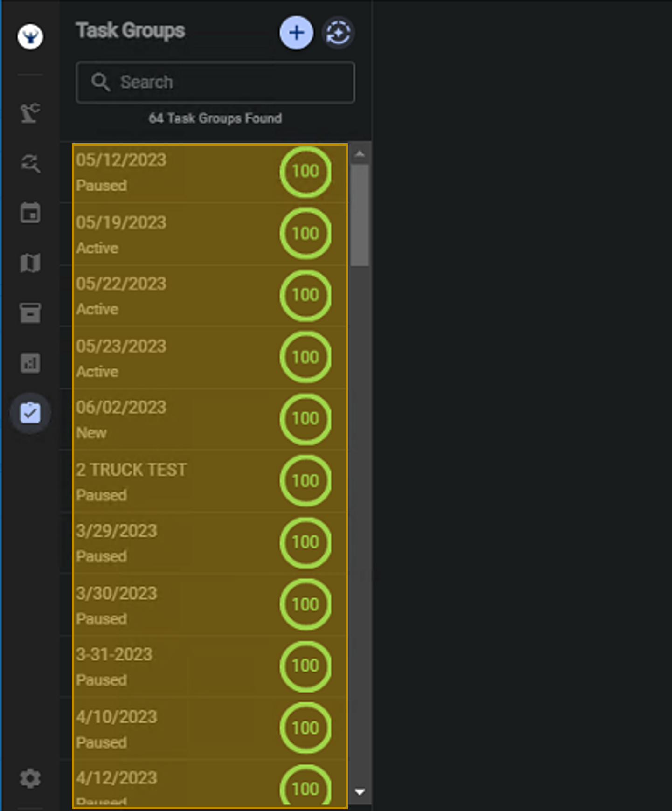Open the reports chart sidebar icon
The height and width of the screenshot is (811, 672).
(30, 363)
